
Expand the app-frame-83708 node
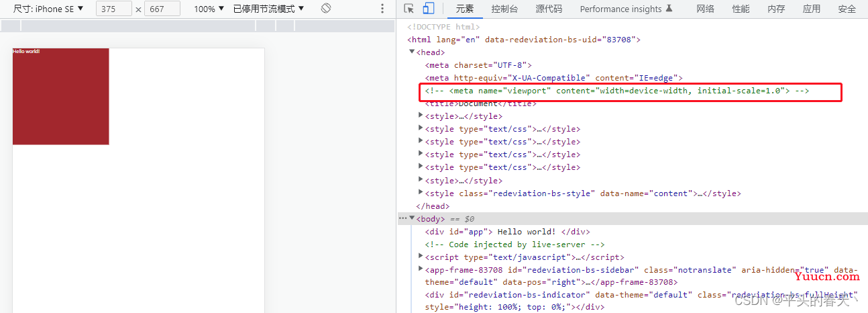coord(421,269)
